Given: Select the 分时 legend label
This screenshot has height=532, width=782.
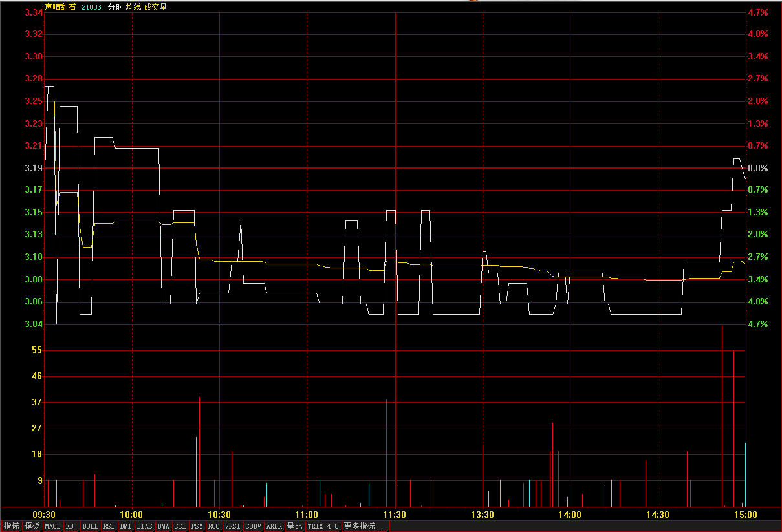Looking at the screenshot, I should point(115,7).
